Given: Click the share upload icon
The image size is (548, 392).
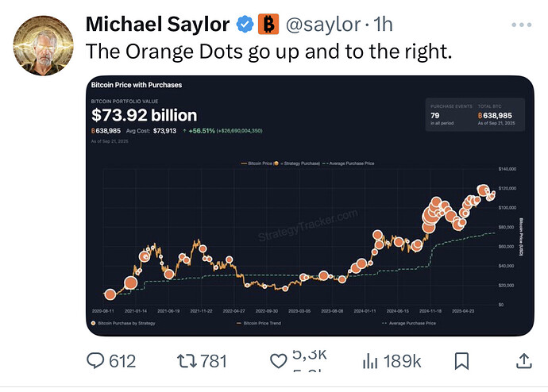Looking at the screenshot, I should [523, 361].
